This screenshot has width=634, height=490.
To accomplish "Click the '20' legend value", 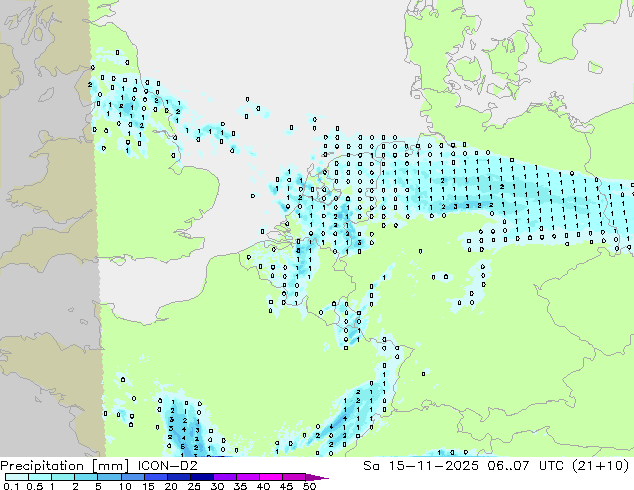I will [171, 486].
